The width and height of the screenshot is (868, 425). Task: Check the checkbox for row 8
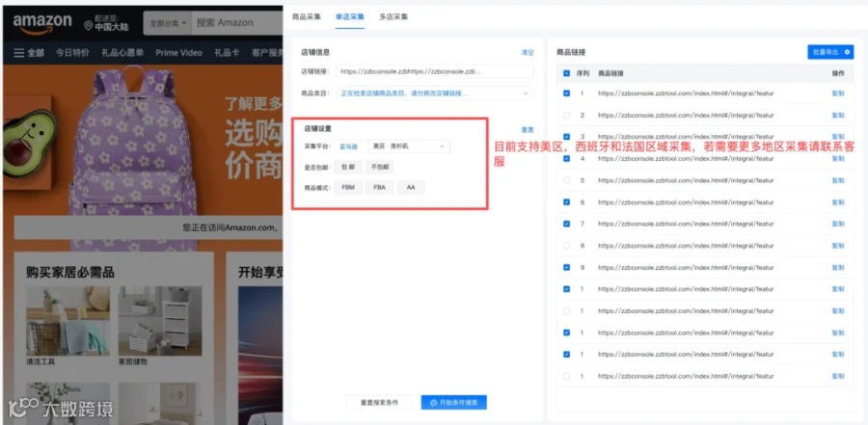point(566,245)
